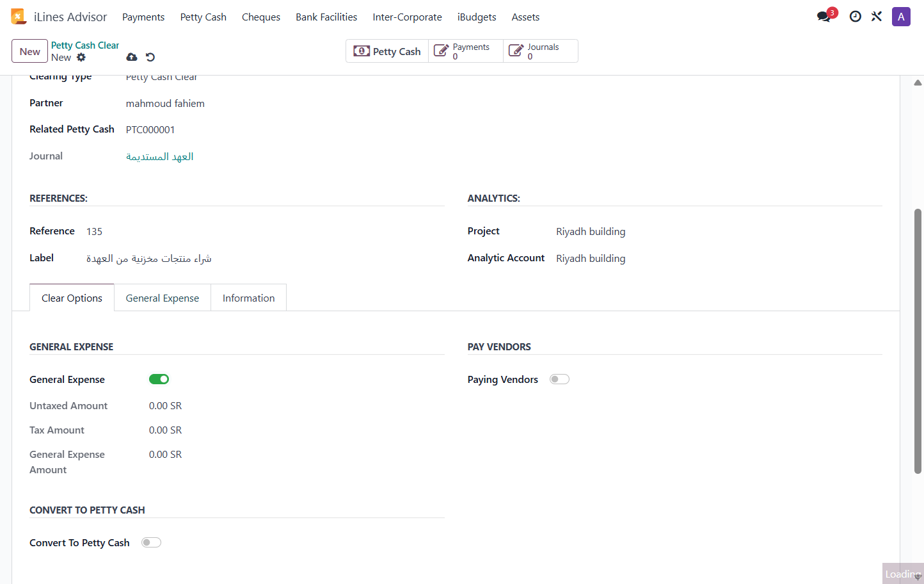Open the user avatar menu
The image size is (924, 584).
[x=901, y=17]
